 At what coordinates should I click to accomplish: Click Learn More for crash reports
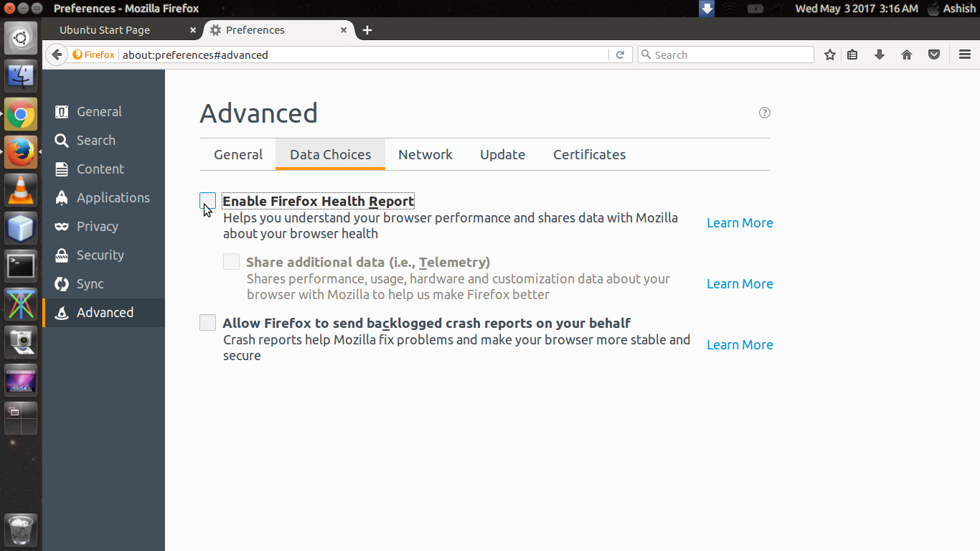coord(740,345)
